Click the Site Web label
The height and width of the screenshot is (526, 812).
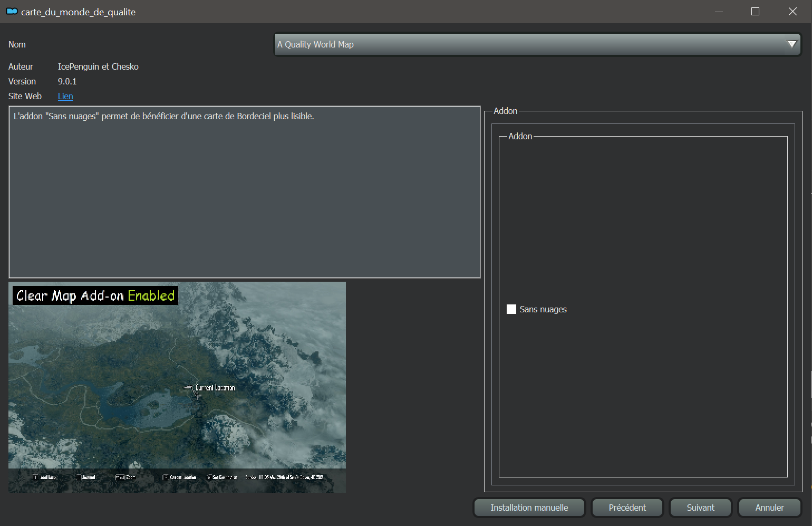[x=25, y=96]
